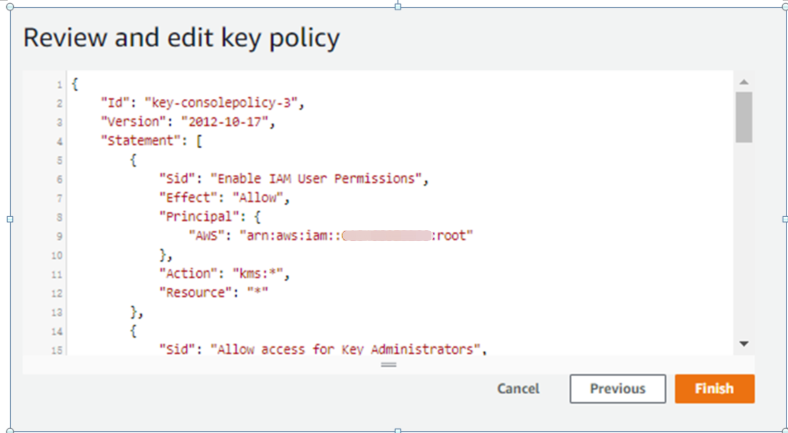Click the scrollbar down arrow
The height and width of the screenshot is (433, 788).
click(x=744, y=344)
